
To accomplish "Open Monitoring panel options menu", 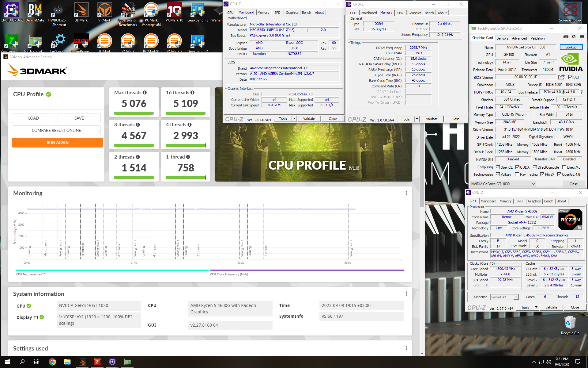I will tap(406, 193).
